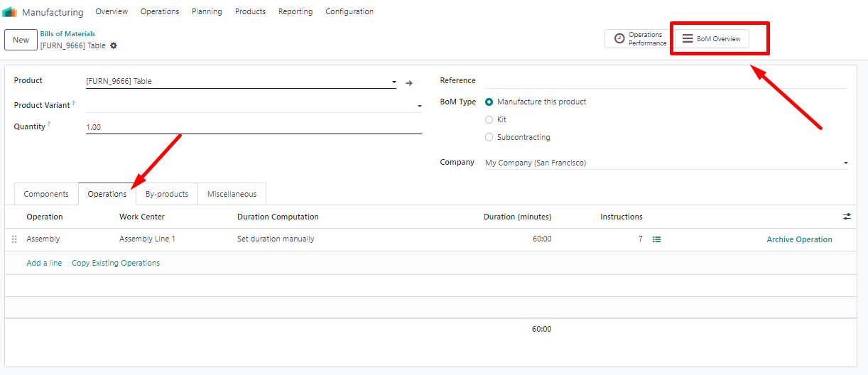Click Copy Existing Operations link
This screenshot has height=375, width=868.
point(116,263)
